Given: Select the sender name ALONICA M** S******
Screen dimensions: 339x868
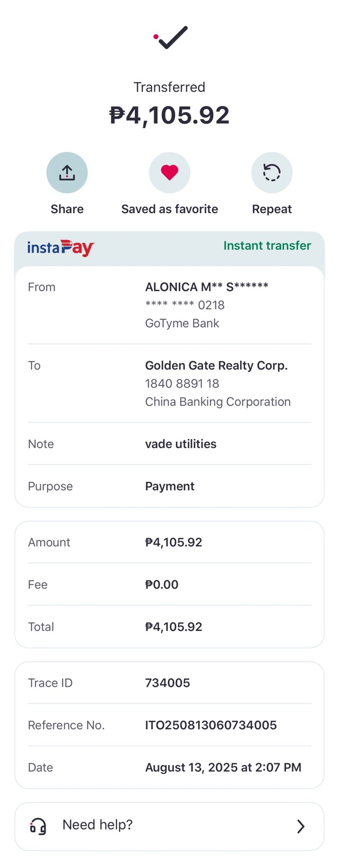Looking at the screenshot, I should pyautogui.click(x=207, y=287).
